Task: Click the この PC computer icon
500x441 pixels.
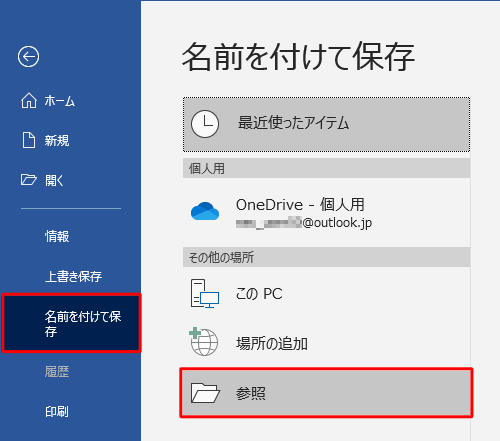Action: click(x=205, y=293)
